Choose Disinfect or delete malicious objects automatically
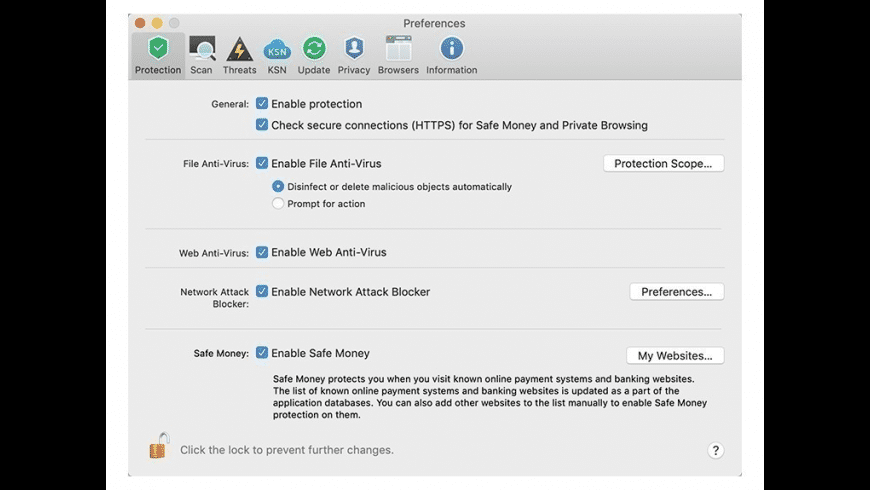The height and width of the screenshot is (490, 870). coord(278,187)
